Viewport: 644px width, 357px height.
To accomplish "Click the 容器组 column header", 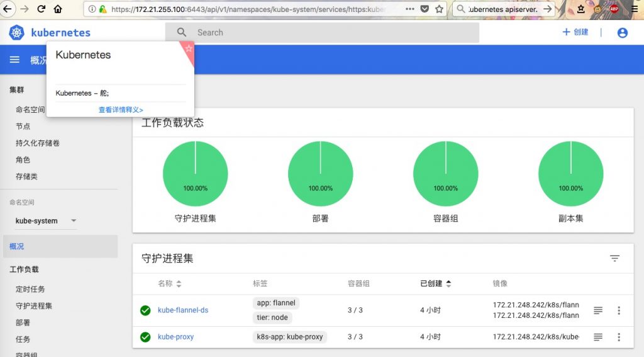I will coord(358,283).
